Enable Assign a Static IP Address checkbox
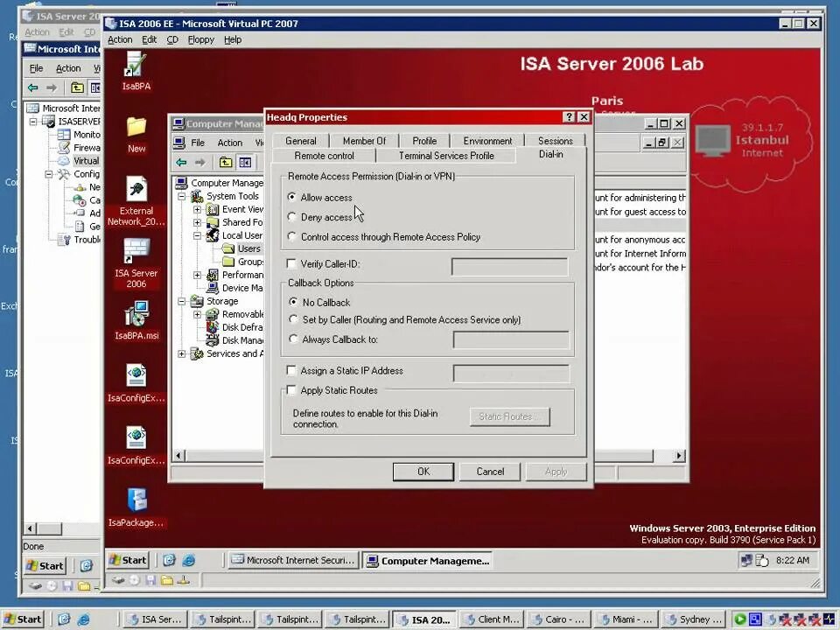The height and width of the screenshot is (630, 840). click(x=291, y=370)
